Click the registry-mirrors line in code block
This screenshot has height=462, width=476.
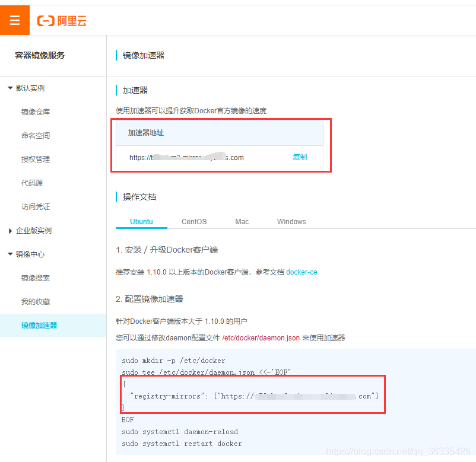coord(254,396)
